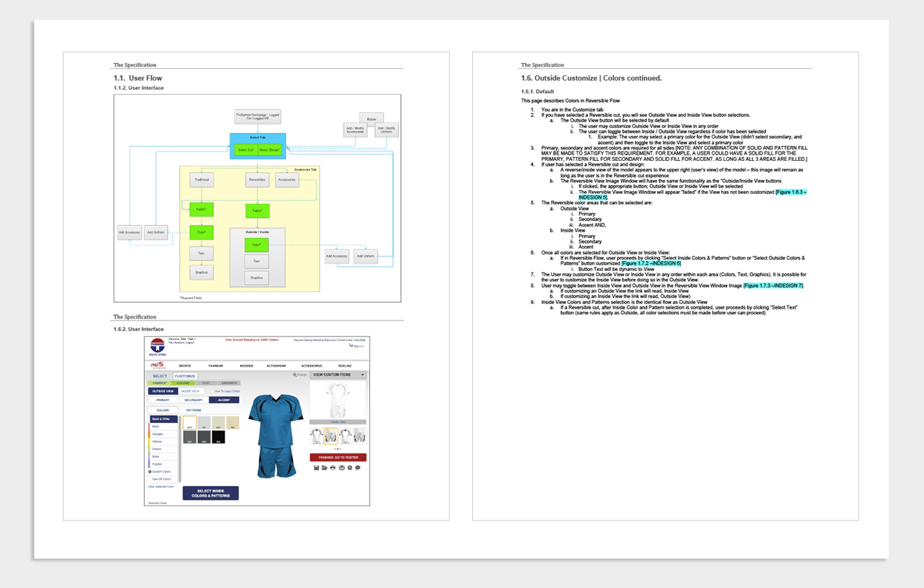This screenshot has height=588, width=924.
Task: Toggle the Outside View button
Action: (163, 391)
